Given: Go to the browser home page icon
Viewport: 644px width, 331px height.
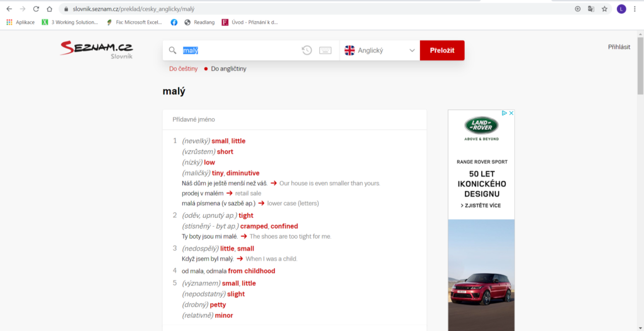Looking at the screenshot, I should click(49, 9).
